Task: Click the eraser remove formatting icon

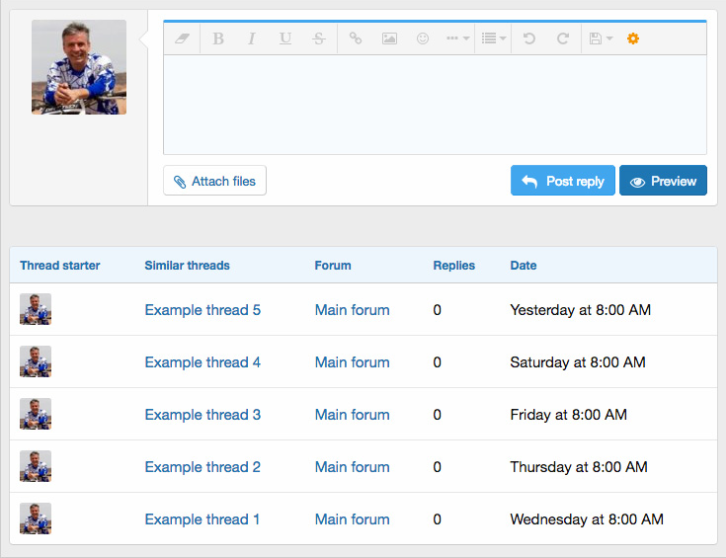Action: point(181,39)
